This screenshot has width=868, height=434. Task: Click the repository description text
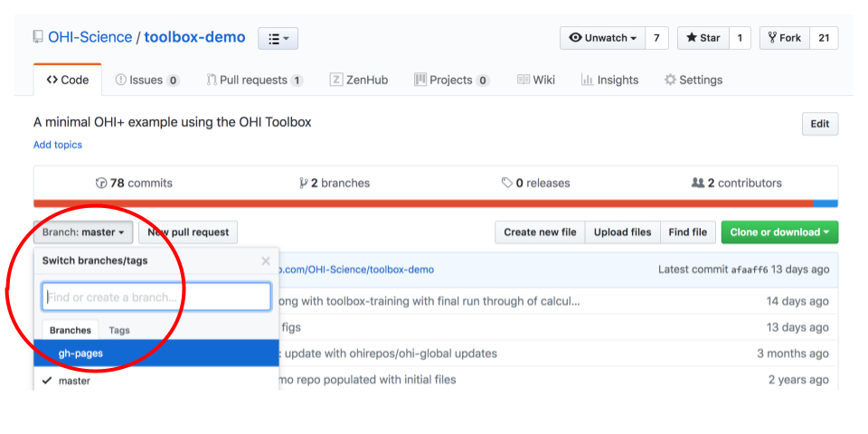(x=172, y=122)
